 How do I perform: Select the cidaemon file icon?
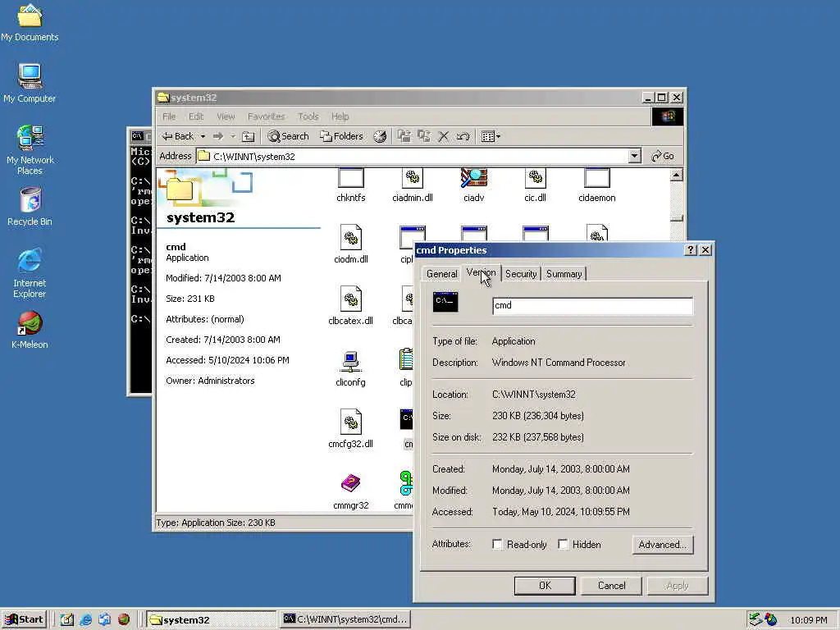[597, 185]
